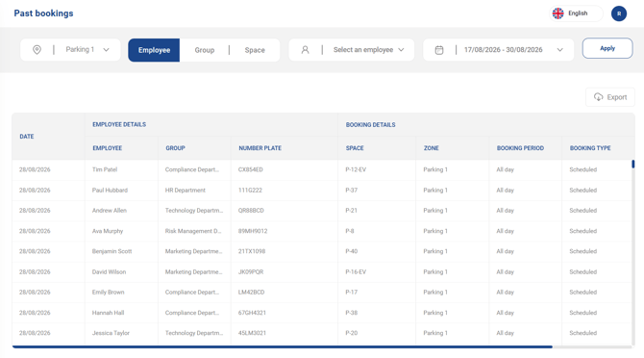Click number plate LM42BCD
The height and width of the screenshot is (358, 644).
(x=252, y=293)
